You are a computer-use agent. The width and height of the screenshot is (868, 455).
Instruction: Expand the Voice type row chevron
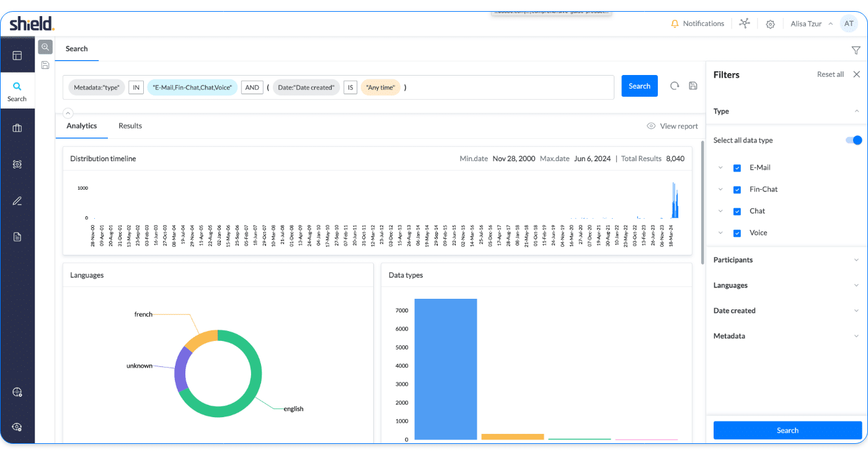pyautogui.click(x=720, y=232)
